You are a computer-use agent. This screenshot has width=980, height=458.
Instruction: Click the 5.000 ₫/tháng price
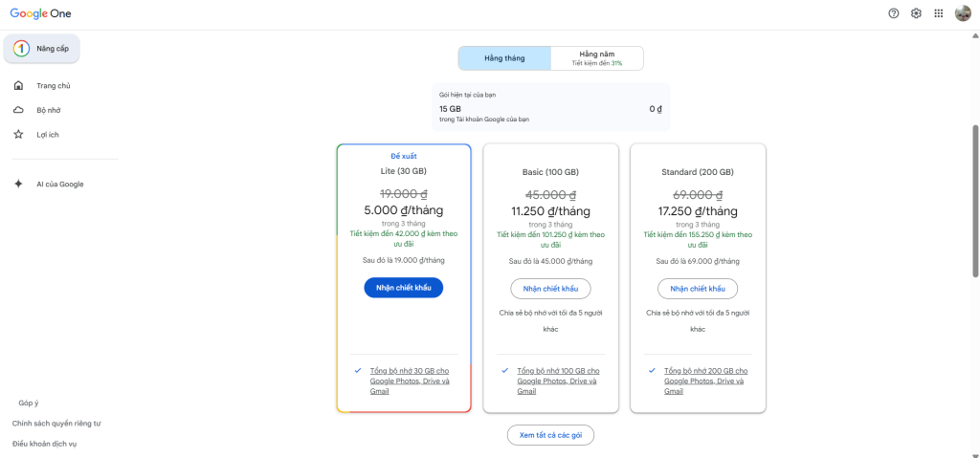click(404, 210)
